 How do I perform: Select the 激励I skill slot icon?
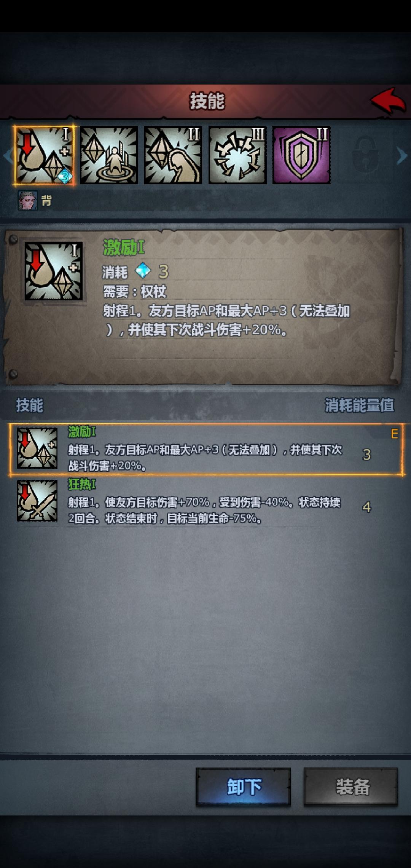click(x=44, y=156)
